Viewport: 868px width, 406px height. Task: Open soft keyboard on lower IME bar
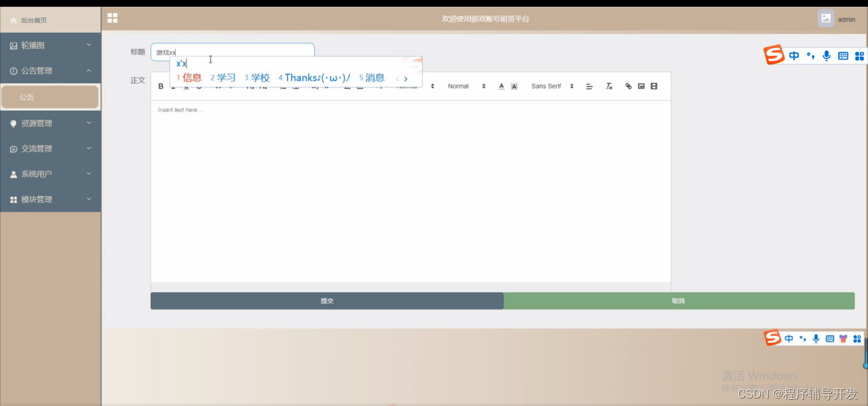click(830, 338)
